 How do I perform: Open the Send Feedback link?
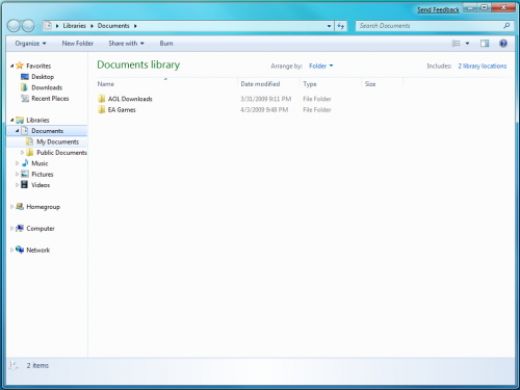pyautogui.click(x=438, y=10)
